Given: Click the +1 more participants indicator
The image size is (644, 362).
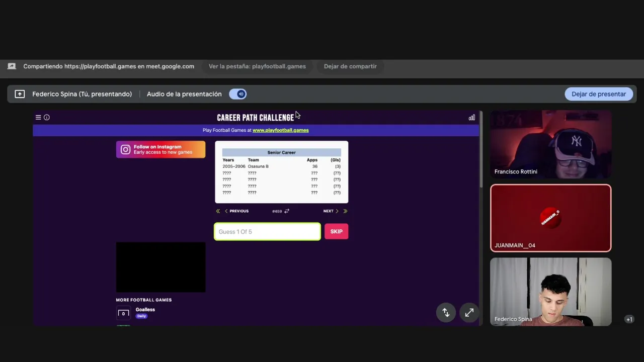Looking at the screenshot, I should tap(629, 319).
